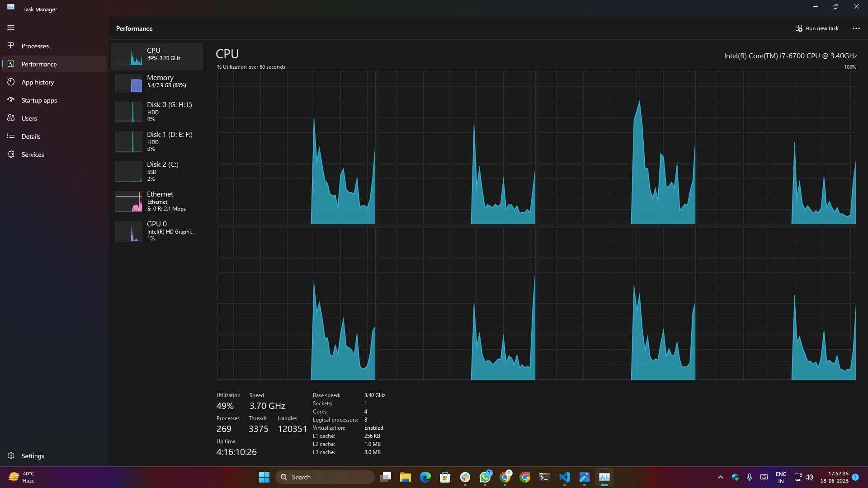
Task: Open App history page
Action: point(54,82)
